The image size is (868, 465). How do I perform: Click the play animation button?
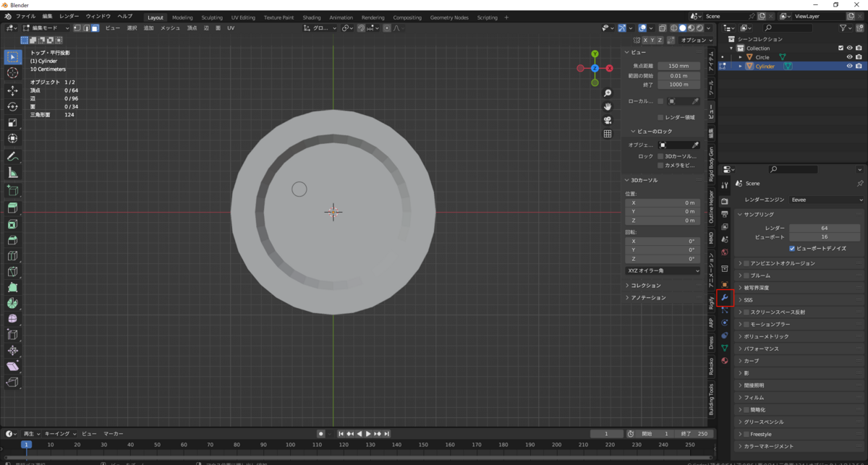coord(368,434)
